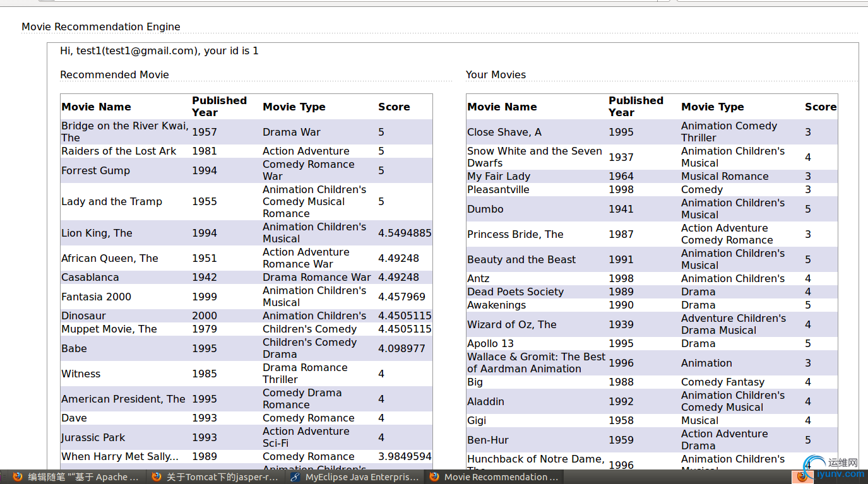
Task: Select the Jurassic Park movie name
Action: tap(93, 437)
